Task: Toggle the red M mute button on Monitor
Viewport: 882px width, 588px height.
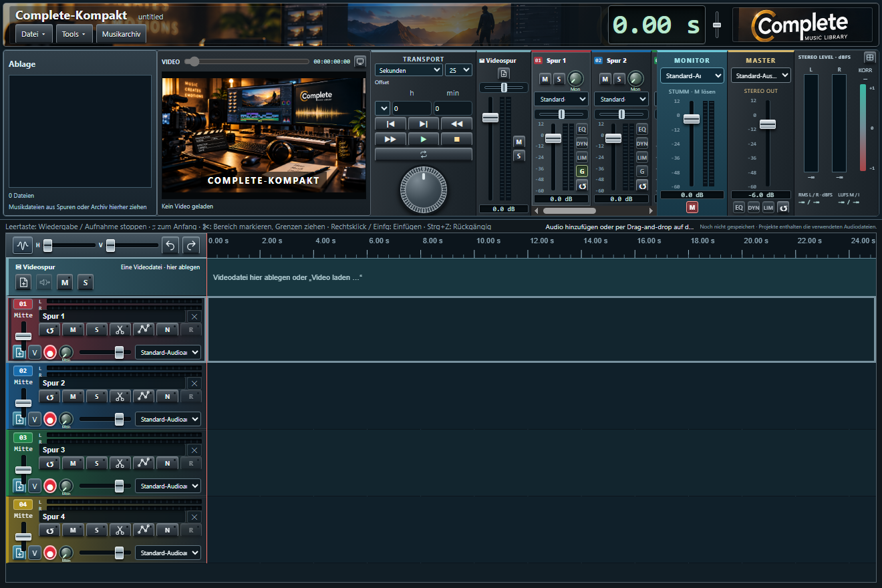Action: [692, 207]
